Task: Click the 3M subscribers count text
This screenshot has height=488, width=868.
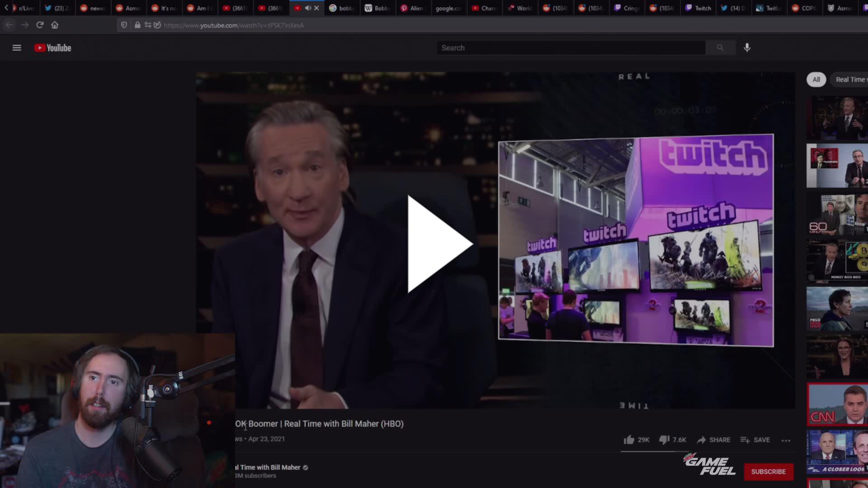Action: coord(255,476)
